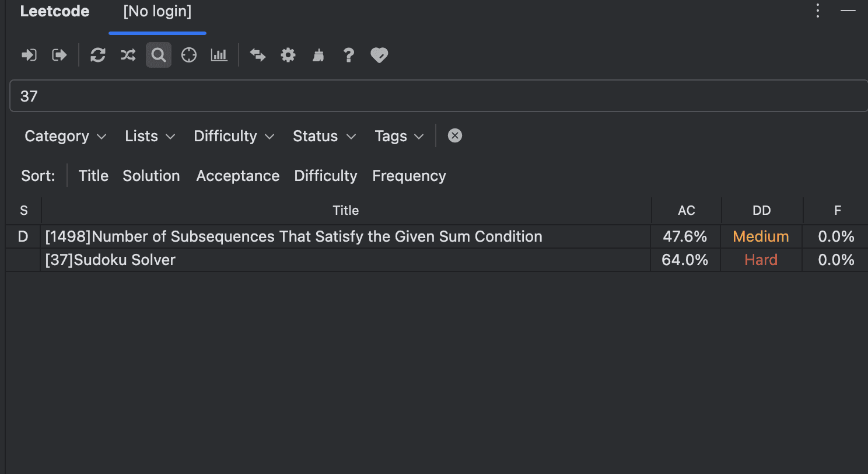This screenshot has width=868, height=474.
Task: Click the sign in icon in toolbar
Action: click(29, 55)
